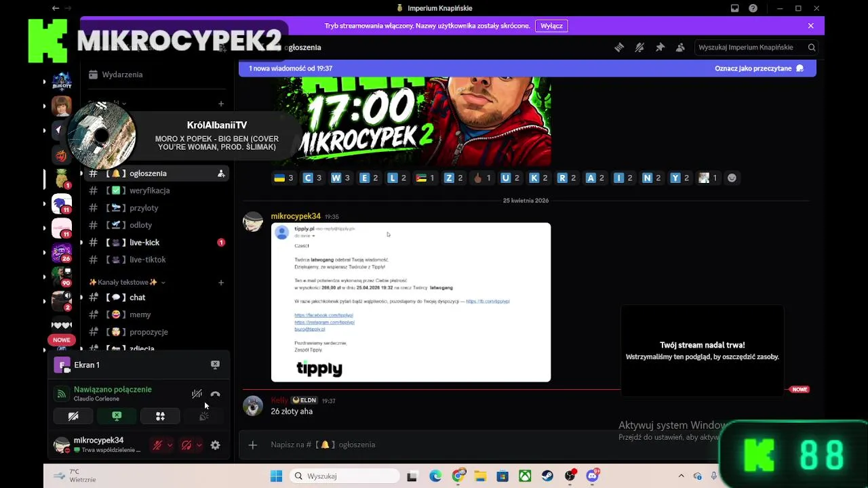The height and width of the screenshot is (488, 868).
Task: Open the 17:00 mikrocypek2 banner image
Action: coord(411,121)
